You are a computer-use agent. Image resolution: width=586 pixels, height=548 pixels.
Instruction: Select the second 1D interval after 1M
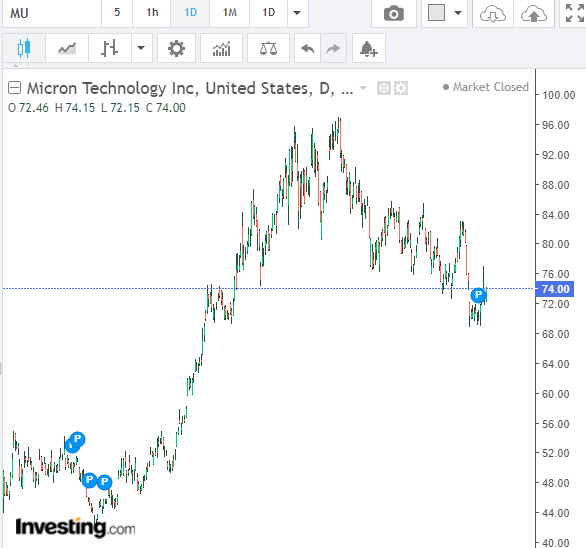pyautogui.click(x=268, y=13)
